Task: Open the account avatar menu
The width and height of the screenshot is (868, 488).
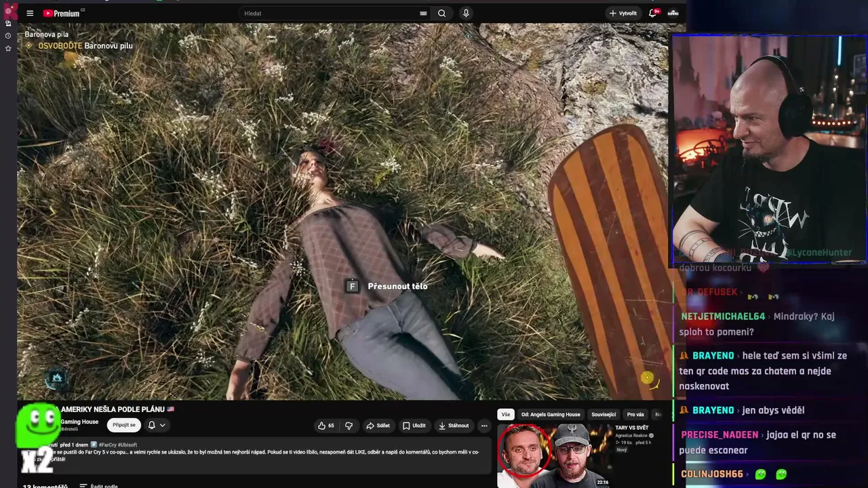Action: 673,13
